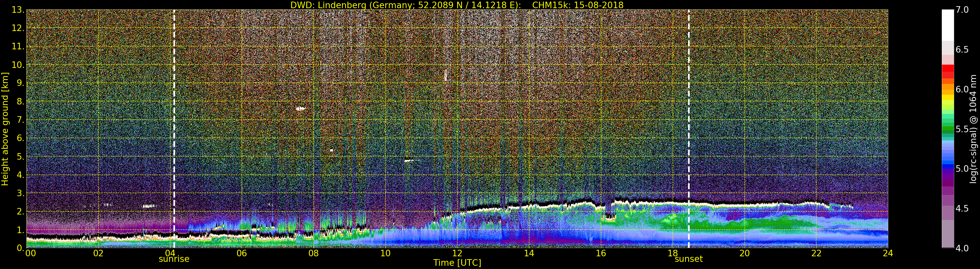The image size is (980, 269).
Task: Click the 'Time [UTC]' axis label
Action: pos(457,263)
